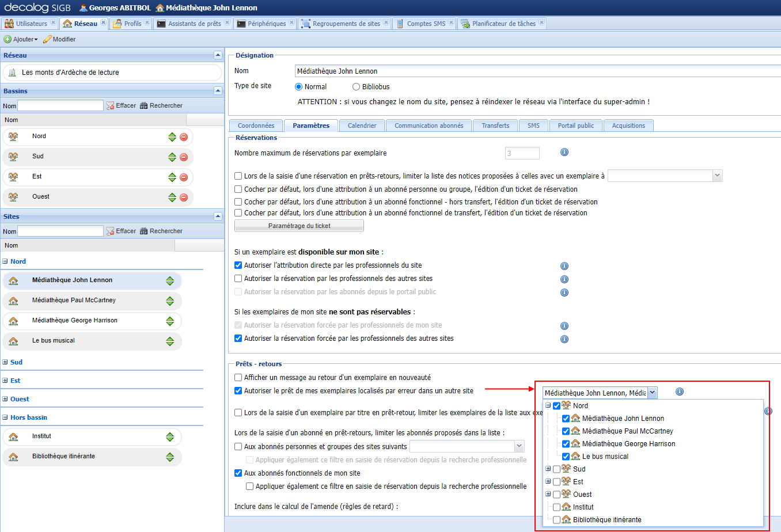Open the Portail public tab
781x532 pixels.
click(575, 125)
